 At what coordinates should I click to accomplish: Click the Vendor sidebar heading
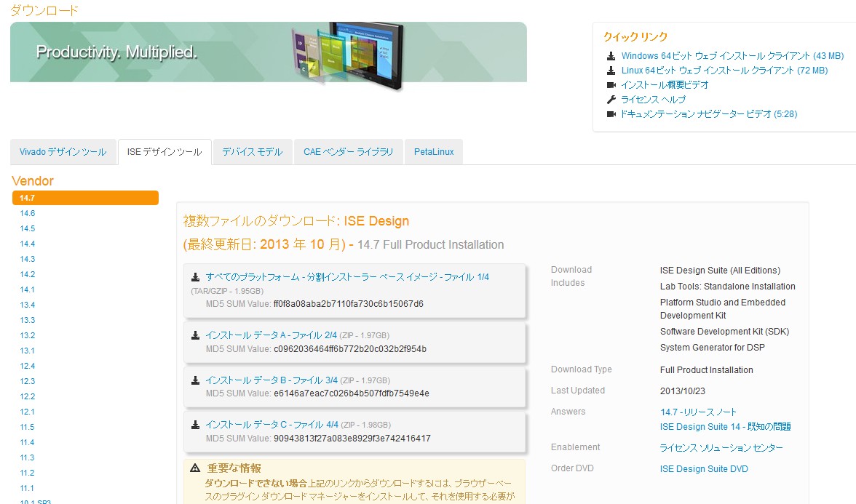[33, 181]
